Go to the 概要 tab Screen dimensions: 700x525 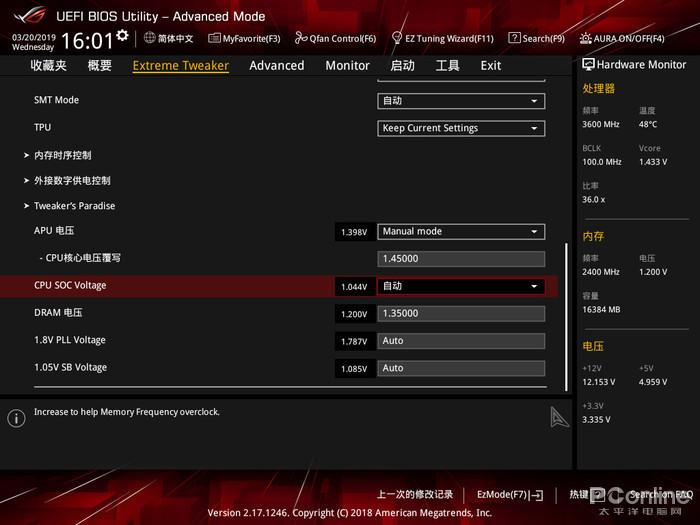[x=100, y=66]
